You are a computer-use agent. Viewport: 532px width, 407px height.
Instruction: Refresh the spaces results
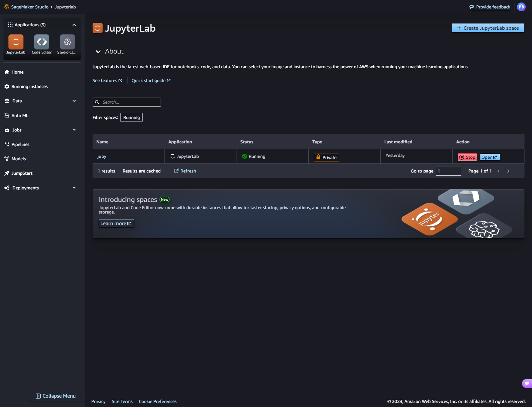(185, 171)
